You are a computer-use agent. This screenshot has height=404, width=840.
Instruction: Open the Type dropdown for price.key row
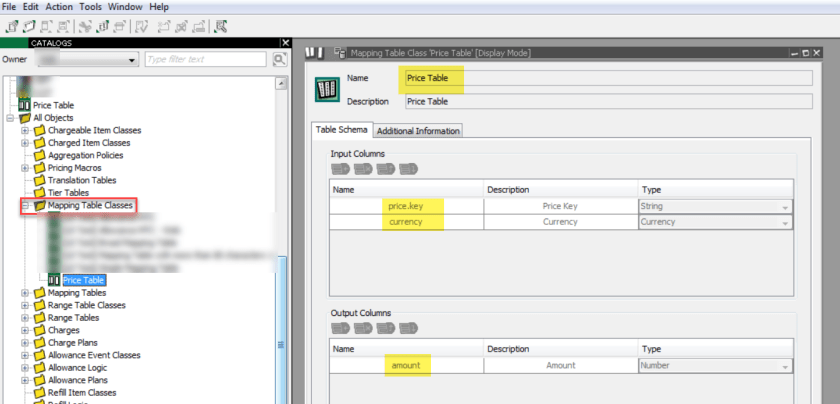tap(785, 207)
